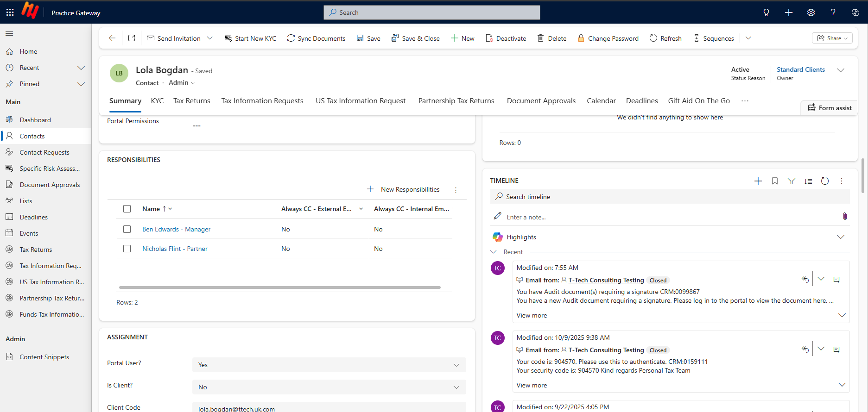This screenshot has width=868, height=412.
Task: Click Save & Close in command bar
Action: tap(415, 38)
